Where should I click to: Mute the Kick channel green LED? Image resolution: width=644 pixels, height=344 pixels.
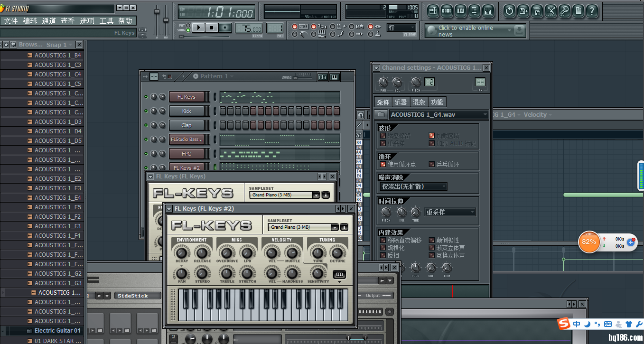point(146,111)
